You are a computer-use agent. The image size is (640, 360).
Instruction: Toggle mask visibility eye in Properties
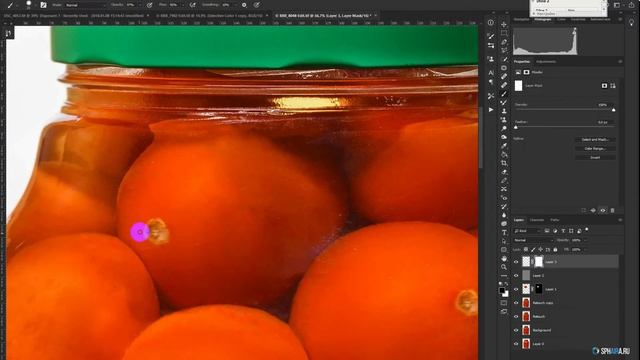(x=603, y=210)
